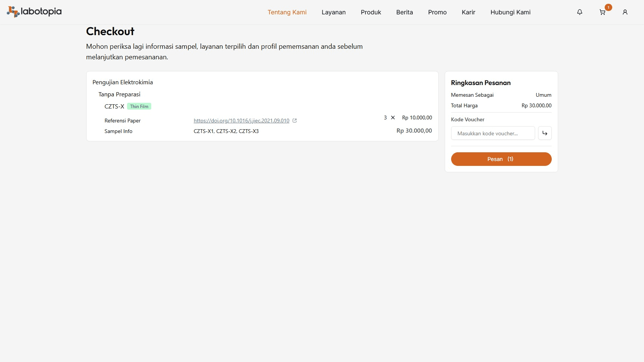Screen dimensions: 644x362
Task: Navigate to Berita
Action: pos(404,12)
